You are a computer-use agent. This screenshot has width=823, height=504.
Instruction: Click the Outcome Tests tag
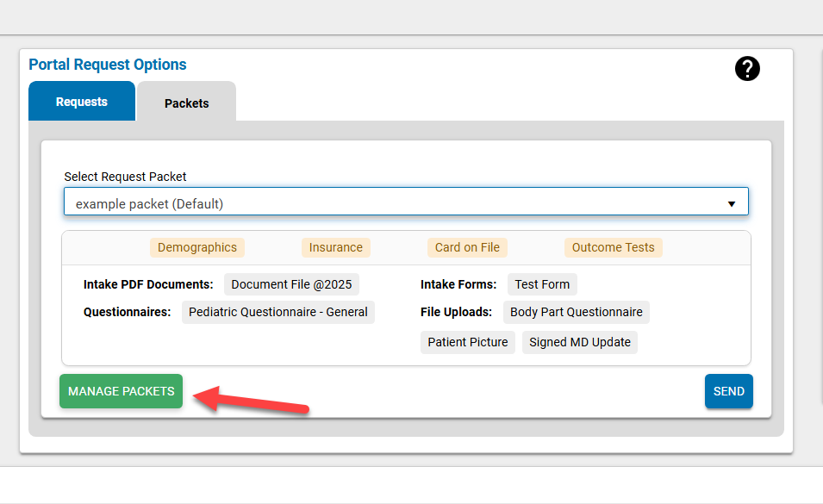click(x=614, y=247)
